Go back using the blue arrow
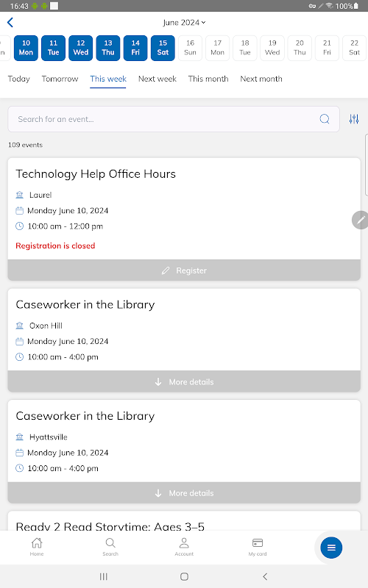 point(10,23)
